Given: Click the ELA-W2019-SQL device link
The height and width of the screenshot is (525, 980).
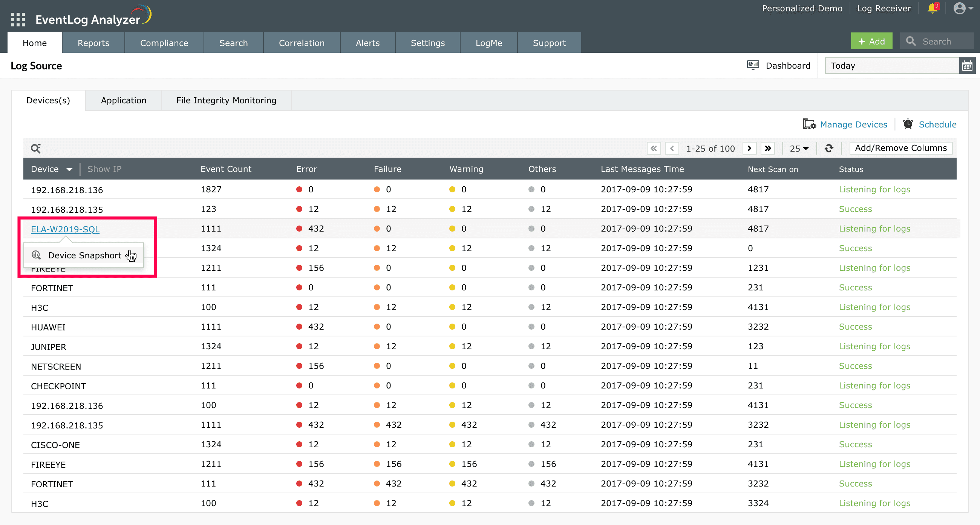Looking at the screenshot, I should point(64,229).
